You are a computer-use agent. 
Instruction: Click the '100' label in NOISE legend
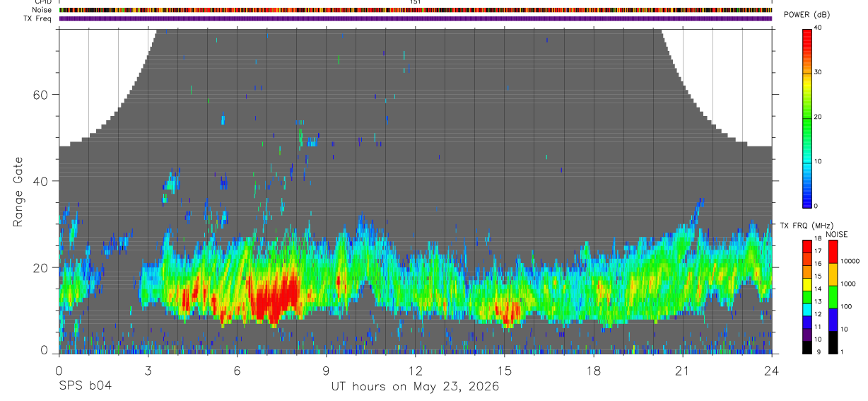tap(846, 306)
